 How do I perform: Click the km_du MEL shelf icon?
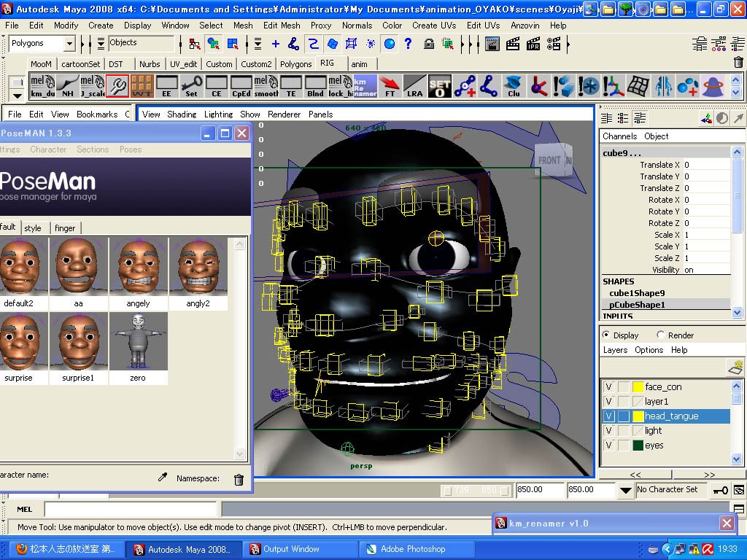point(43,86)
